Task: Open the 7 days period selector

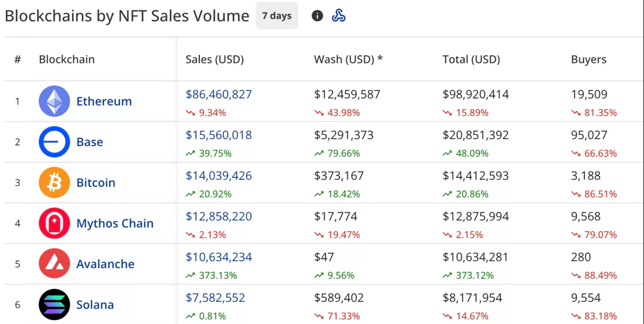Action: click(277, 16)
